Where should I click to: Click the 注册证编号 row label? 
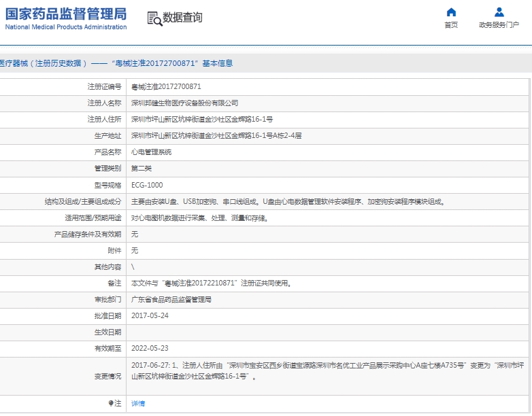pos(104,87)
